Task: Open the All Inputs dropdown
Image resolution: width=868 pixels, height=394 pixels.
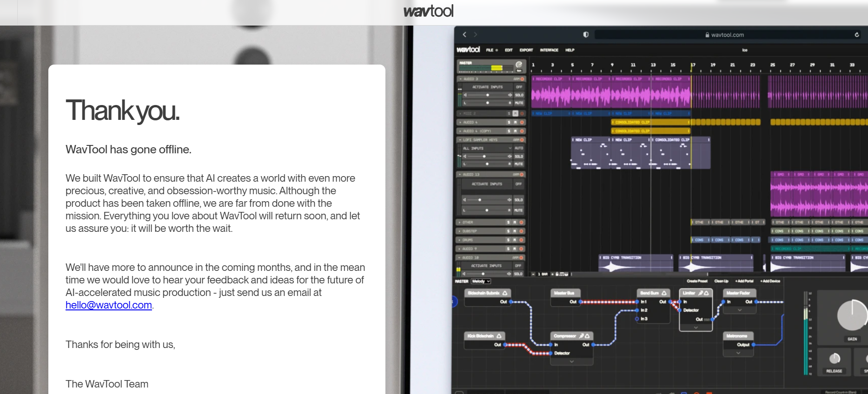Action: tap(487, 148)
